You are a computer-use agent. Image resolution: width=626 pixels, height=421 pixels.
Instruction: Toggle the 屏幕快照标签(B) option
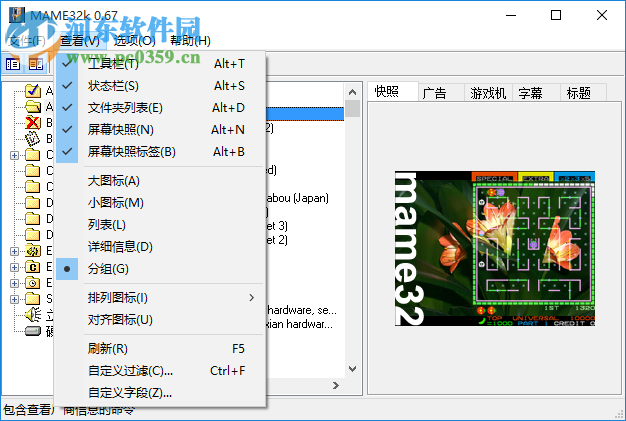click(x=160, y=152)
